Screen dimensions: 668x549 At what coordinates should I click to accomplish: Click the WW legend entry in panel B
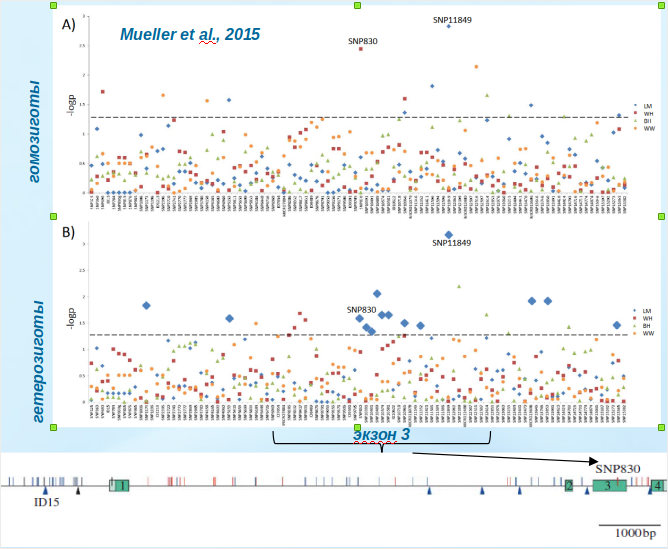[x=643, y=333]
